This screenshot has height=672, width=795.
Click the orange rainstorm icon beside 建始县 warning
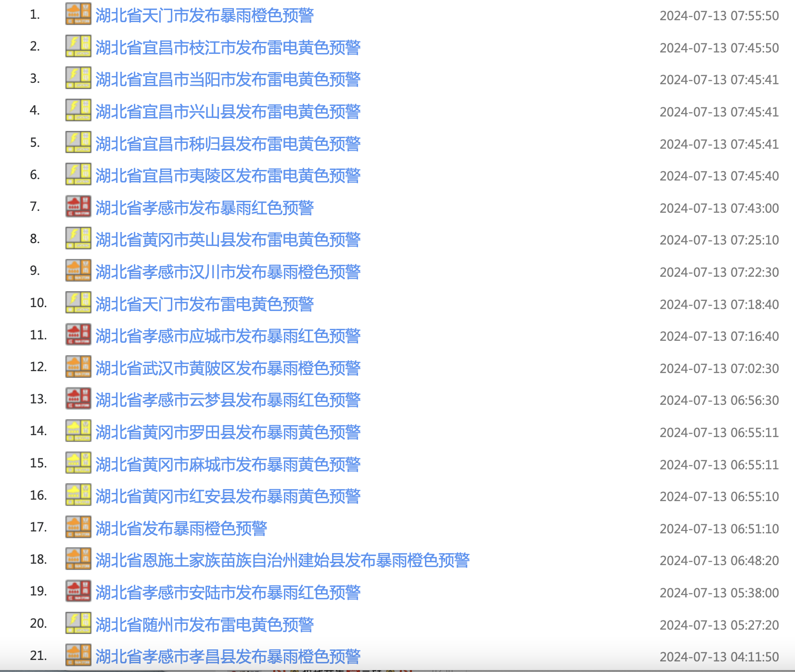(x=78, y=559)
